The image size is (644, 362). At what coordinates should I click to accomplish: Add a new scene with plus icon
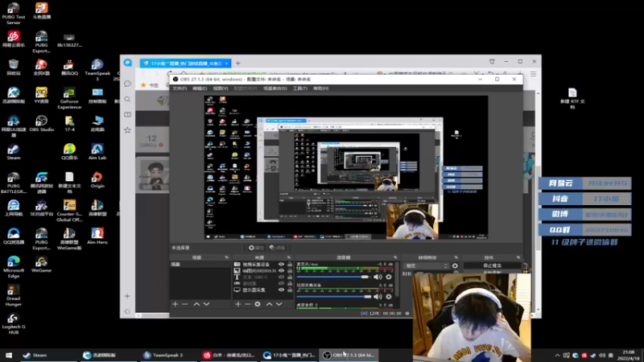point(175,304)
